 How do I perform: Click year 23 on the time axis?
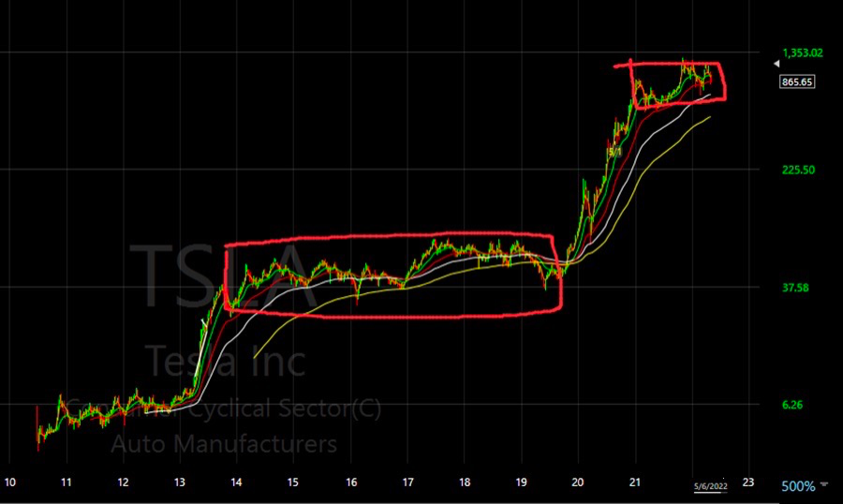748,482
